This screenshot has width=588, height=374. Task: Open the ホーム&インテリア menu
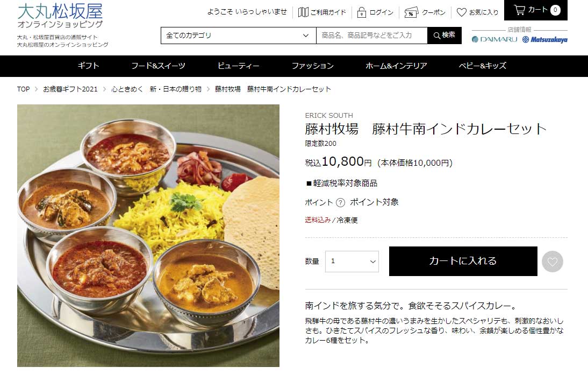tap(396, 66)
